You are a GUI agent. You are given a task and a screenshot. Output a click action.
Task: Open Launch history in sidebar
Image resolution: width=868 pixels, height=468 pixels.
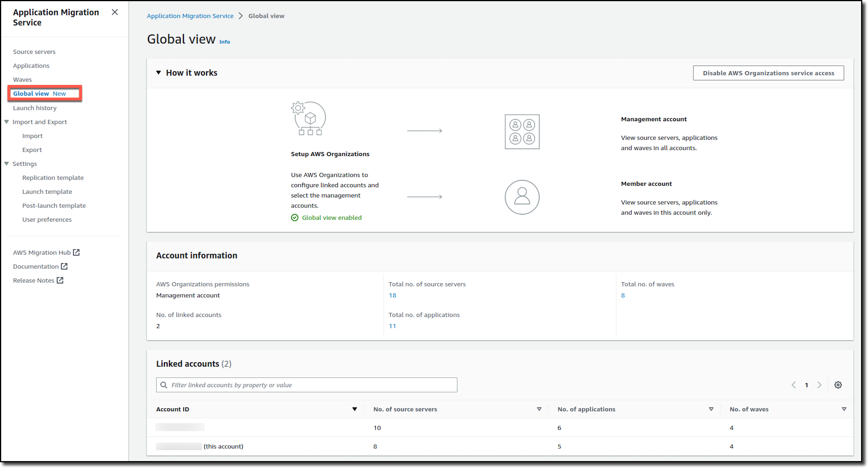[x=35, y=108]
